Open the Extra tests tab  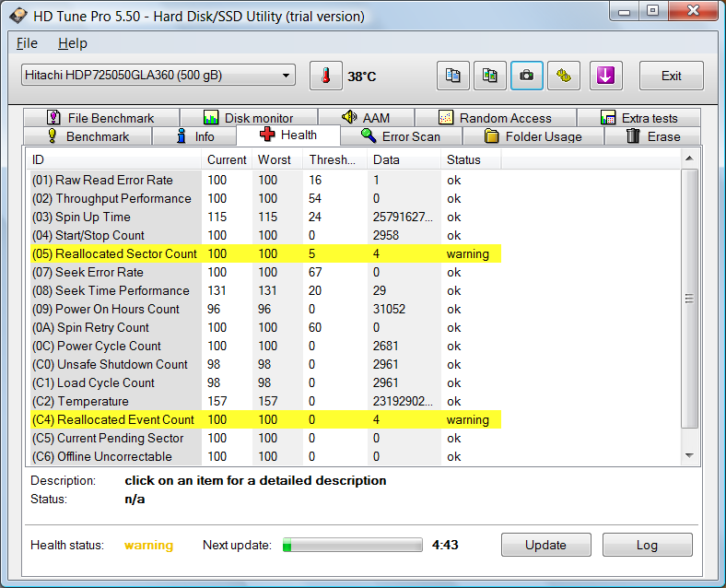[639, 118]
